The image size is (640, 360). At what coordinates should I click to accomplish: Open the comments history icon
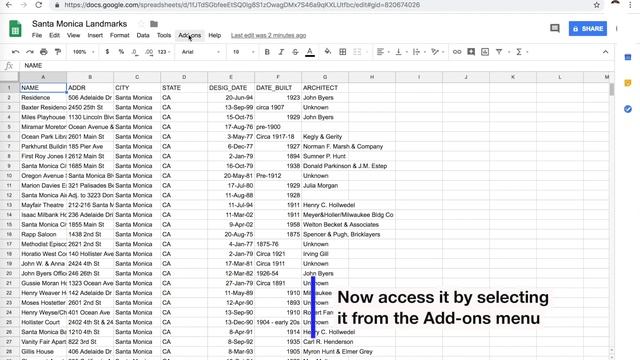[x=555, y=28]
